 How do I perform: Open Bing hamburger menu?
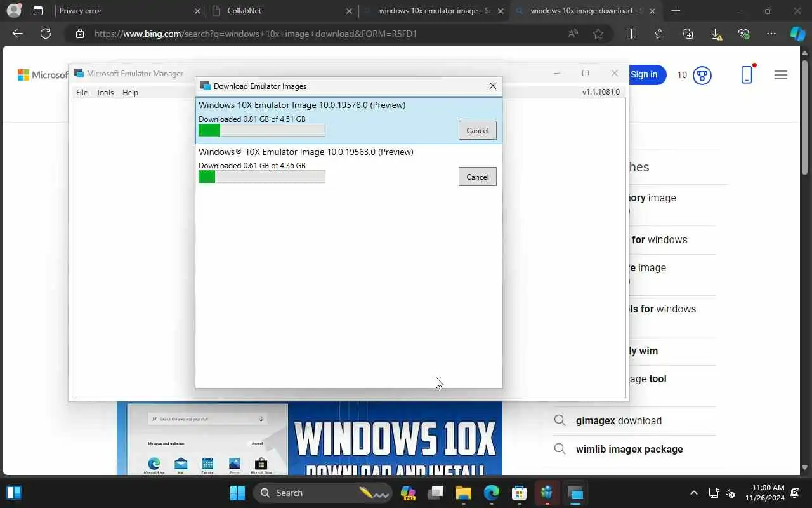click(x=781, y=75)
